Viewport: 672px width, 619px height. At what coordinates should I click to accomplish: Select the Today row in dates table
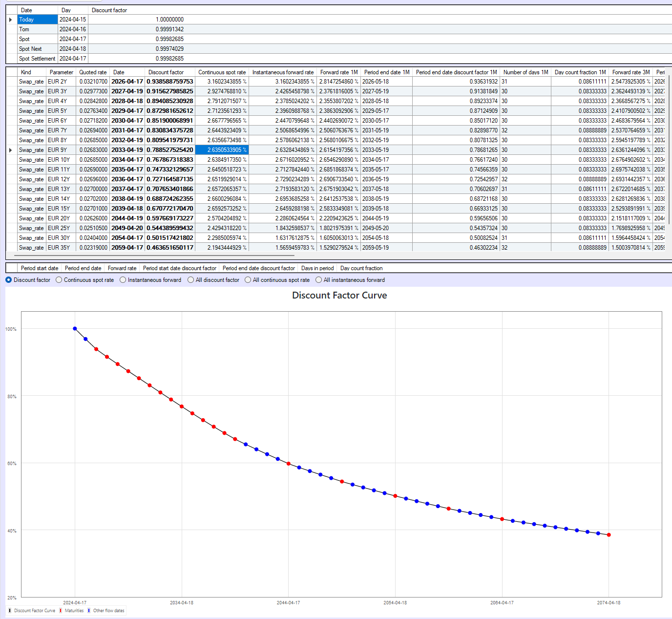38,20
